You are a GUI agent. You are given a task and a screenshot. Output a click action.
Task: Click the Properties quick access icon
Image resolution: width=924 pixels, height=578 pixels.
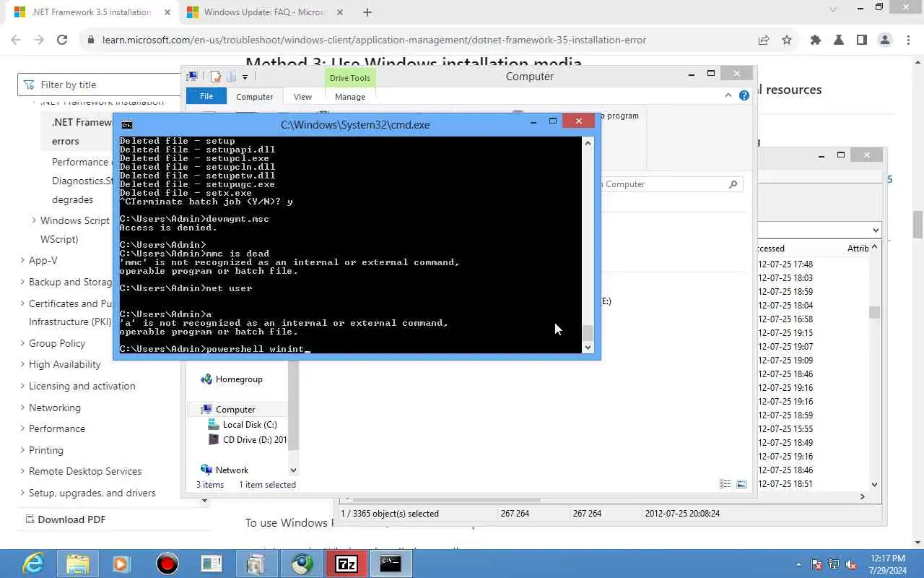pyautogui.click(x=215, y=77)
